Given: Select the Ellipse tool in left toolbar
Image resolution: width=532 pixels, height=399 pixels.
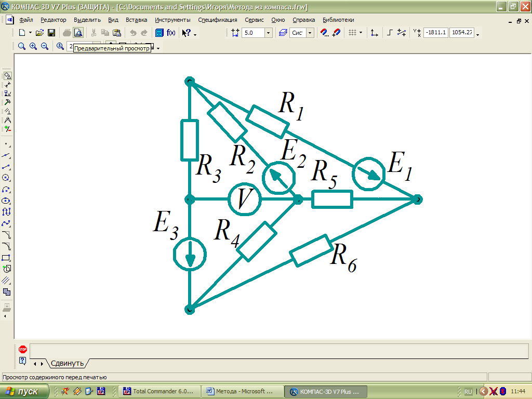Looking at the screenshot, I should click(x=6, y=201).
